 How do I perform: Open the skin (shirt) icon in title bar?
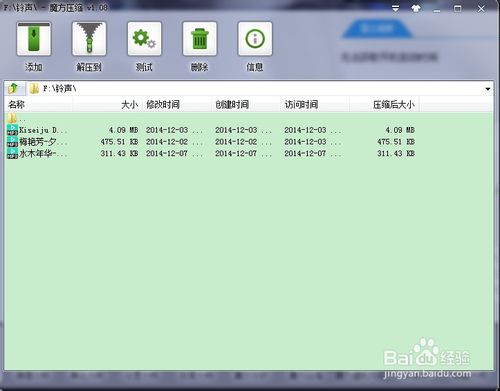(x=416, y=9)
